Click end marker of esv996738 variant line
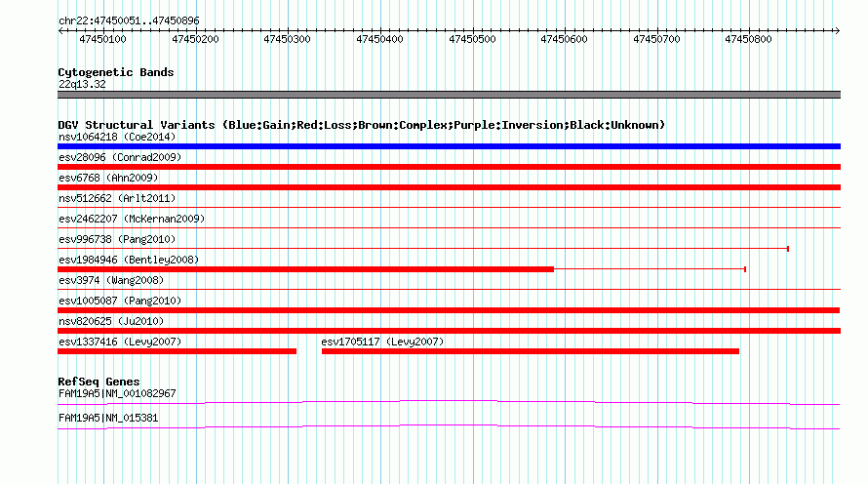 (x=788, y=249)
